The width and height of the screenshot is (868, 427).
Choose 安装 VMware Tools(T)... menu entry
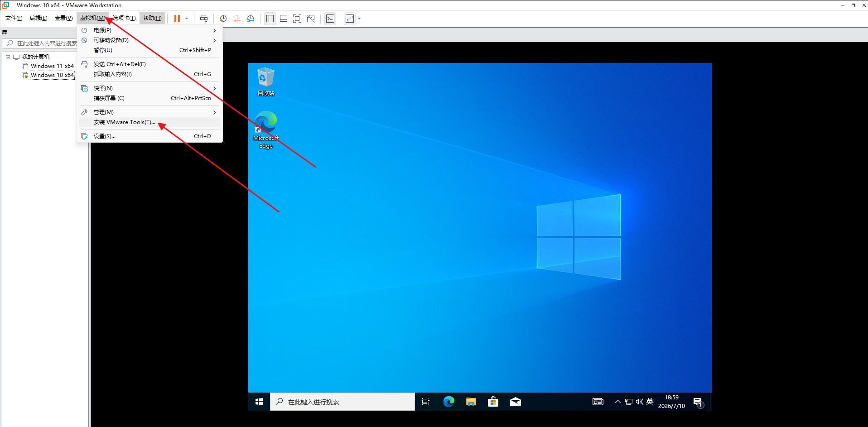[x=149, y=122]
